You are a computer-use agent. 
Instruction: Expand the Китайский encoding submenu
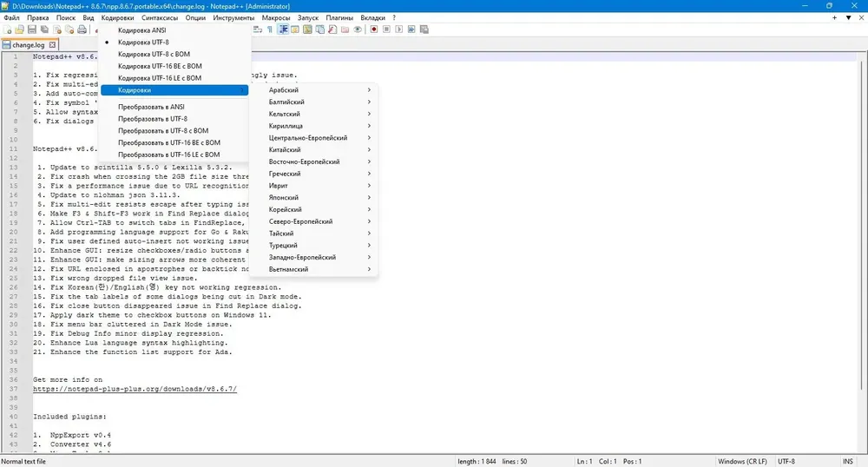(x=314, y=149)
